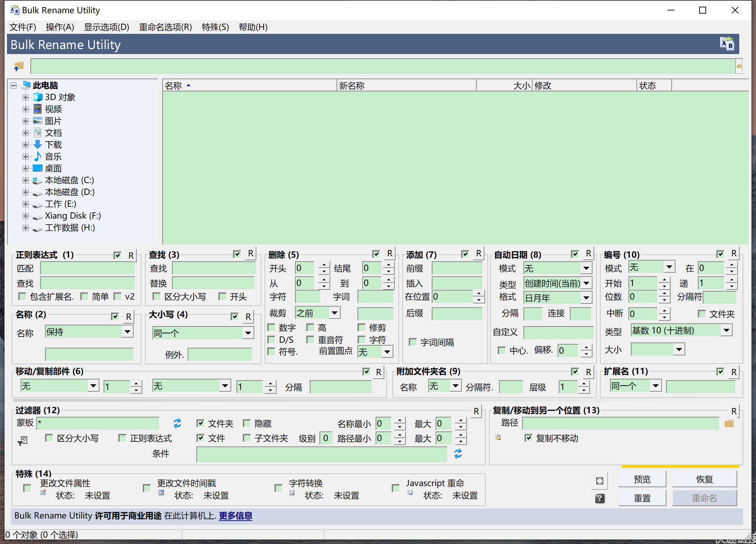Viewport: 756px width, 544px height.
Task: Click the 重置 button
Action: tap(642, 498)
